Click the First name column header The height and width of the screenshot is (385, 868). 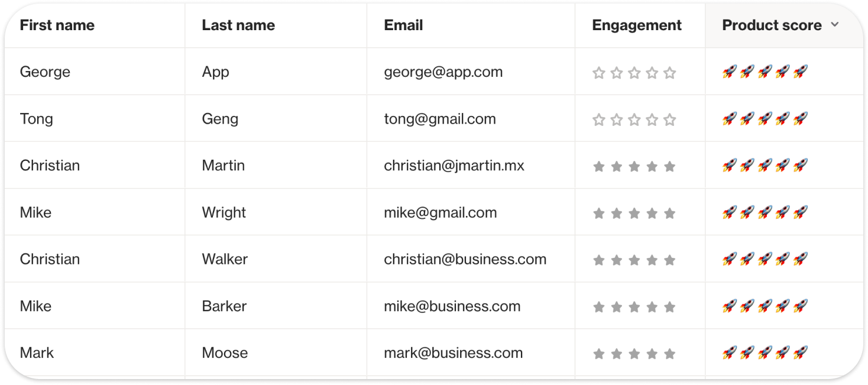(57, 25)
